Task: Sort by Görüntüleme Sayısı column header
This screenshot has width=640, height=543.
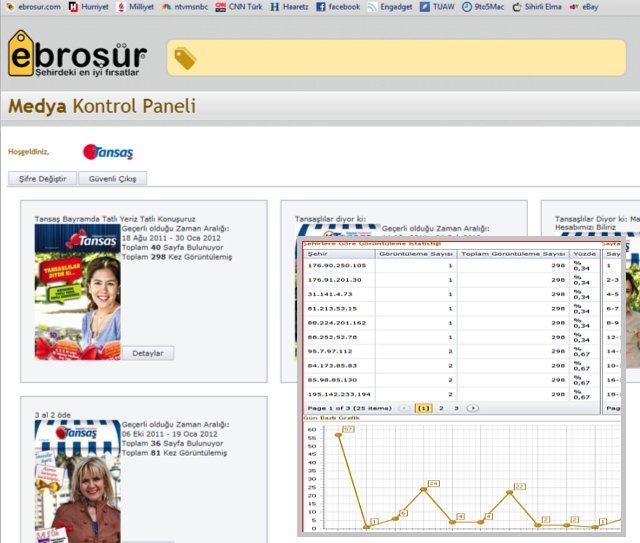Action: (x=417, y=253)
